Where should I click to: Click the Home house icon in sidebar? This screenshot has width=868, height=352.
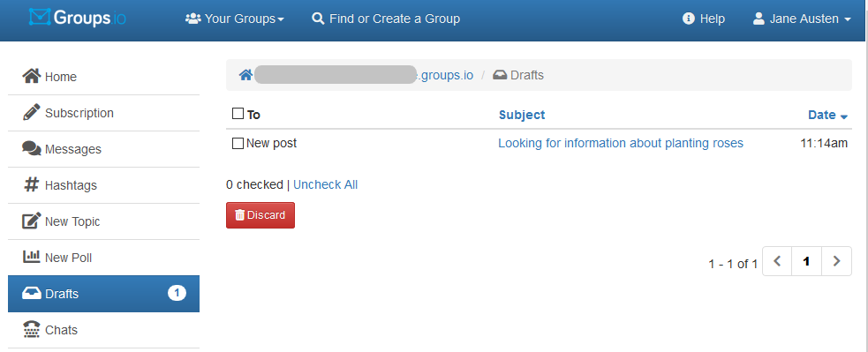(x=31, y=76)
